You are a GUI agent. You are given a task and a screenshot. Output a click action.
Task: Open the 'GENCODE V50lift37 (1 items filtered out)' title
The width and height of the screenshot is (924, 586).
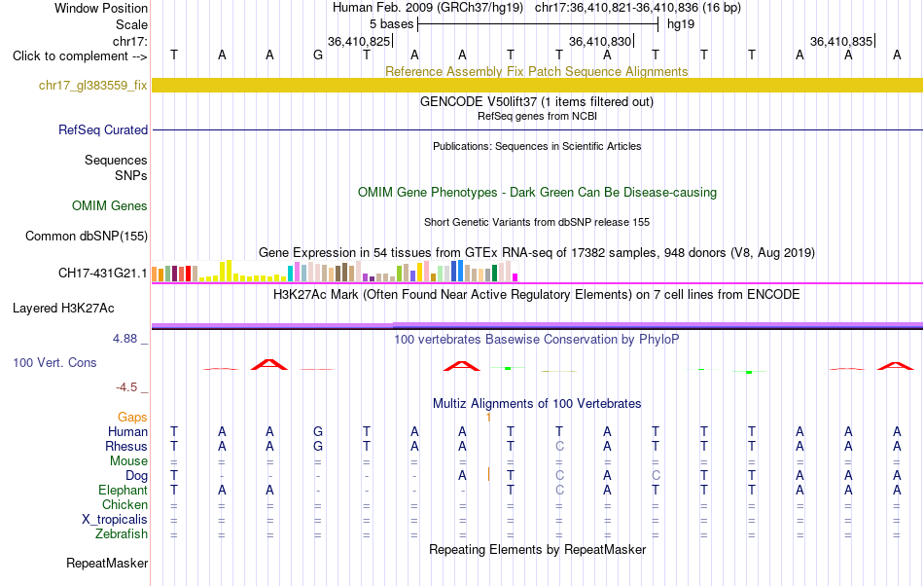(537, 101)
